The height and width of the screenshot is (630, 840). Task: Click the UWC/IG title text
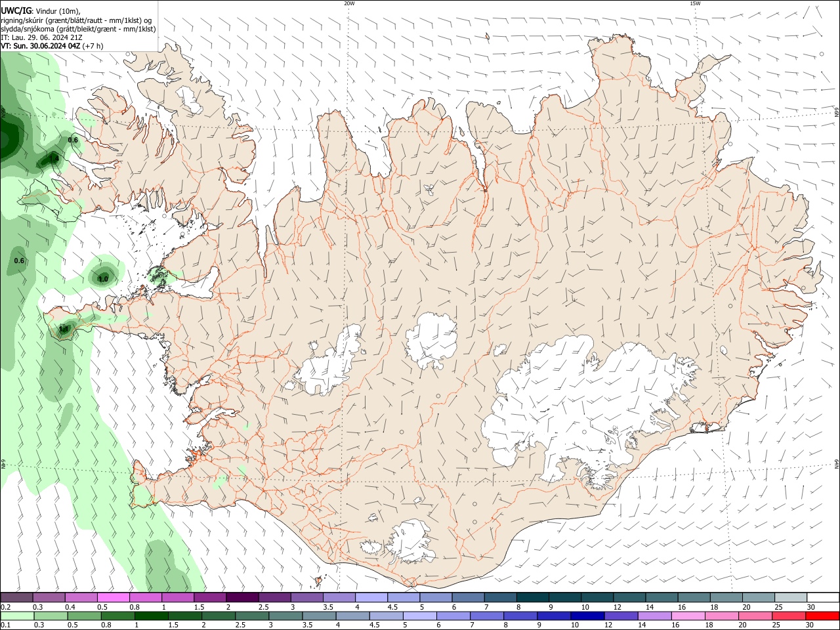(x=16, y=11)
